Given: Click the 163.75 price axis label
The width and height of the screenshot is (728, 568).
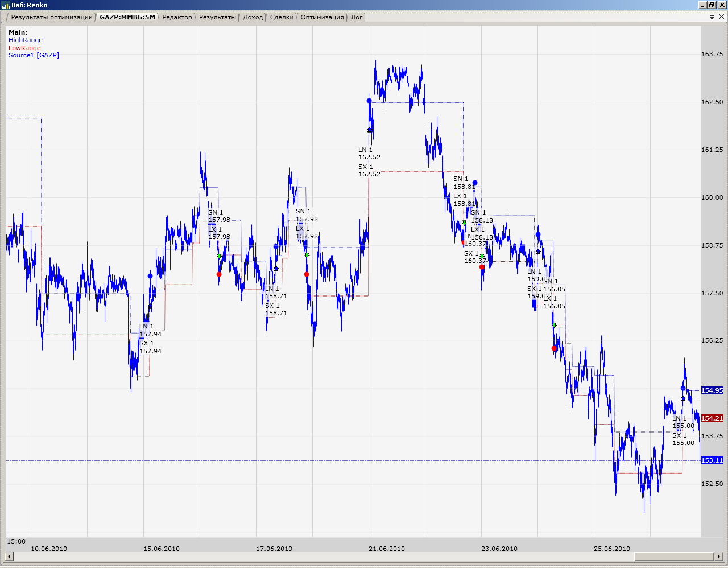Looking at the screenshot, I should [712, 54].
